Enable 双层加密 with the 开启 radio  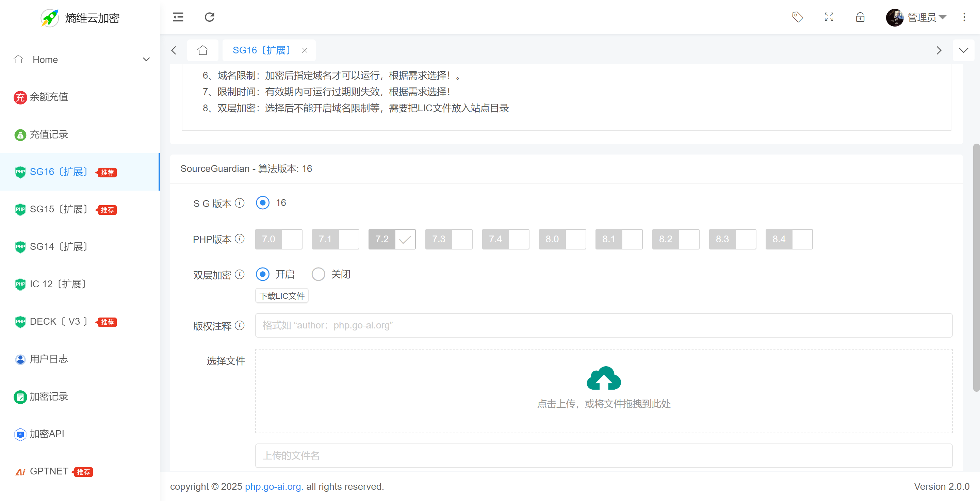[262, 274]
